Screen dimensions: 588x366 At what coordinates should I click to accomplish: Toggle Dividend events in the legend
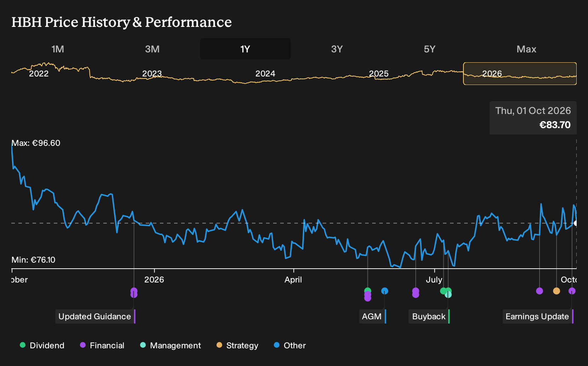42,345
